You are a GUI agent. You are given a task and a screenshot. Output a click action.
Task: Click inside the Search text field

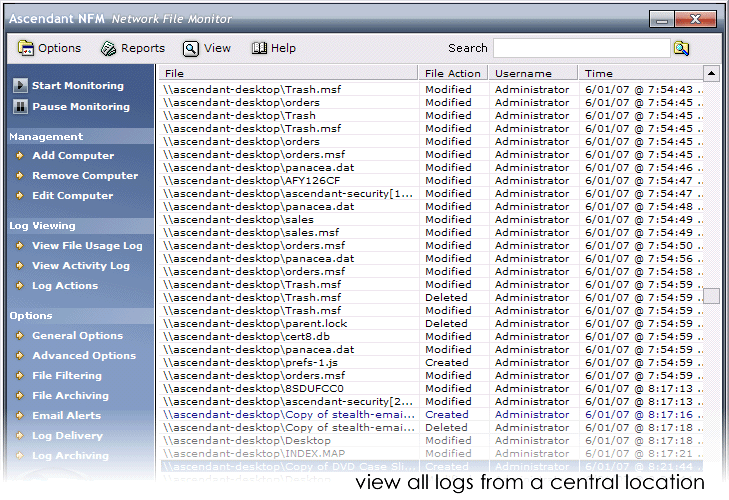click(581, 48)
